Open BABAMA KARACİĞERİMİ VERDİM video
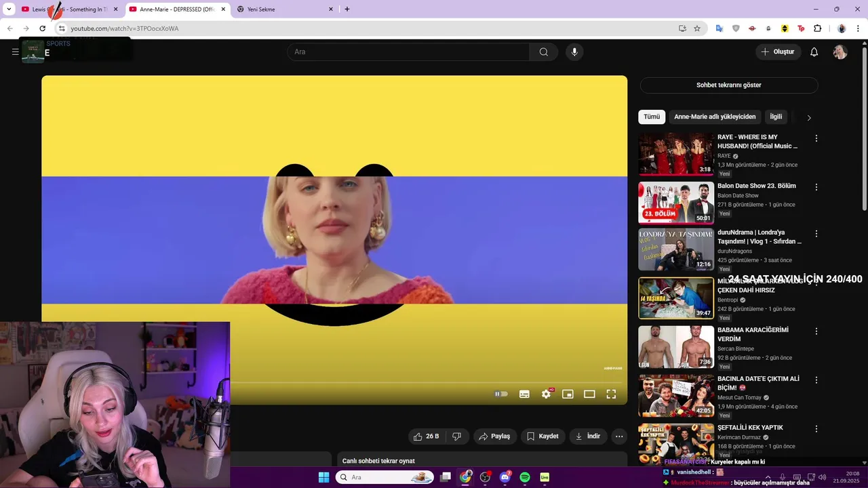Screen dimensions: 868x488 tap(676, 347)
